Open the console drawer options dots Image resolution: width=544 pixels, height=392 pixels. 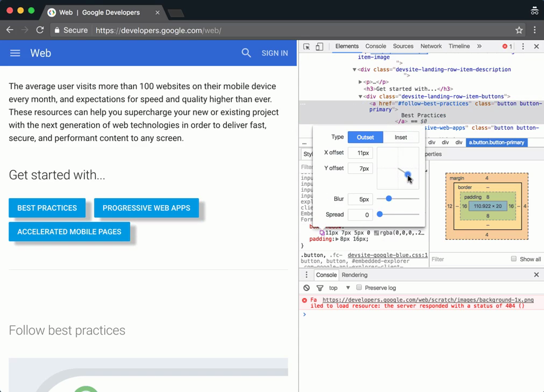coord(307,275)
